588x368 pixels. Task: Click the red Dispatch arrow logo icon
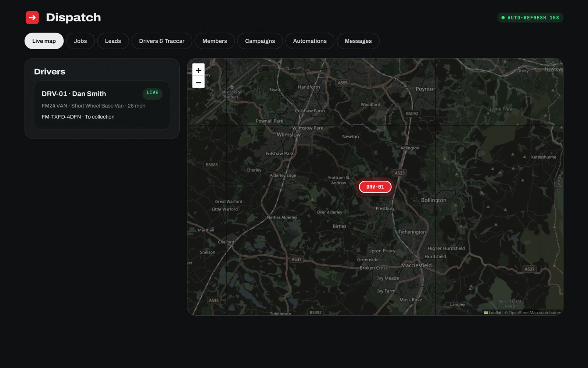coord(32,17)
